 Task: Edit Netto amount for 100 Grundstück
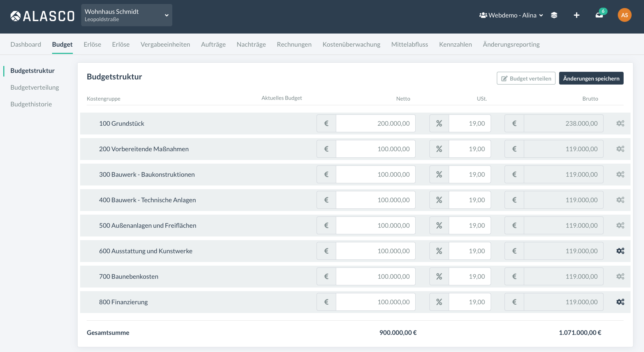point(376,124)
